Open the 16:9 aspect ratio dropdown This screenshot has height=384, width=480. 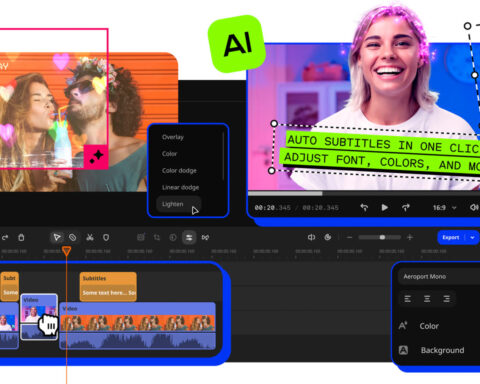tap(444, 208)
